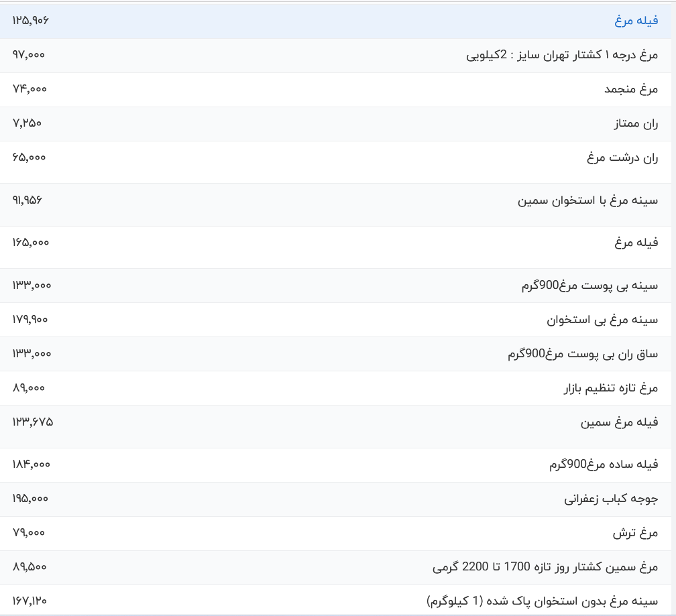The height and width of the screenshot is (616, 676).
Task: Click the price 74,000 next to مرغ منجمد
Action: click(28, 88)
